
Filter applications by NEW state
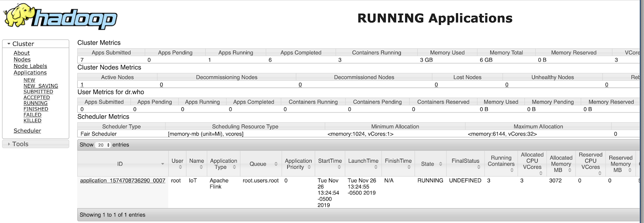[x=29, y=80]
